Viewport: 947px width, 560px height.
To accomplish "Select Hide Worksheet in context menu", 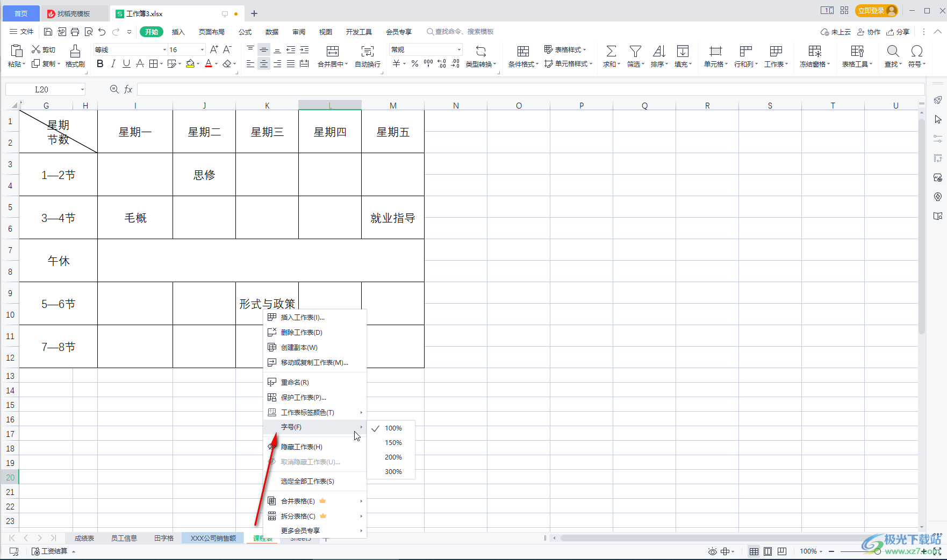I will (314, 447).
